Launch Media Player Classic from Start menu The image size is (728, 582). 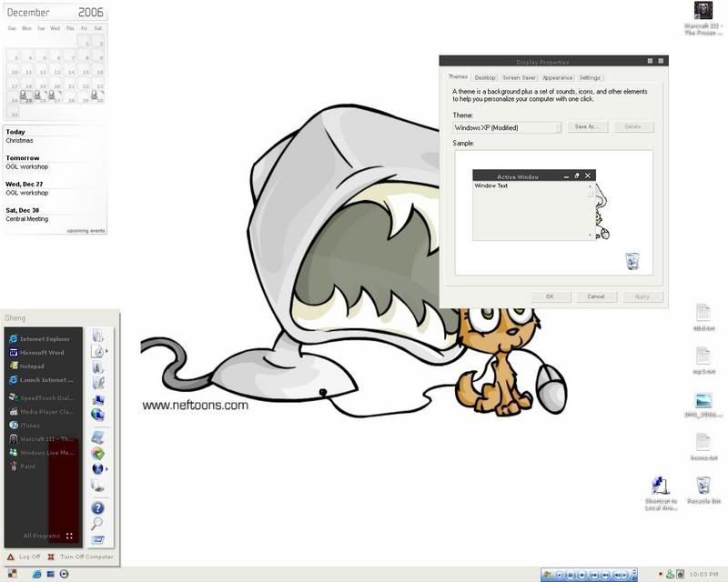click(x=41, y=412)
